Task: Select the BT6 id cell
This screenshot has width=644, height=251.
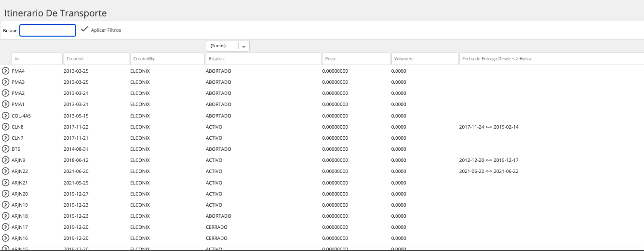Action: coord(16,149)
